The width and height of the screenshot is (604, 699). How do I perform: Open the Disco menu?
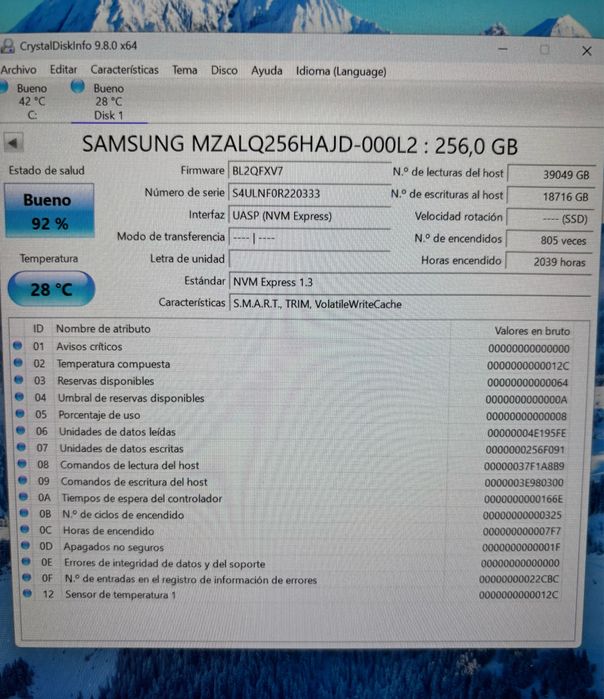[224, 70]
